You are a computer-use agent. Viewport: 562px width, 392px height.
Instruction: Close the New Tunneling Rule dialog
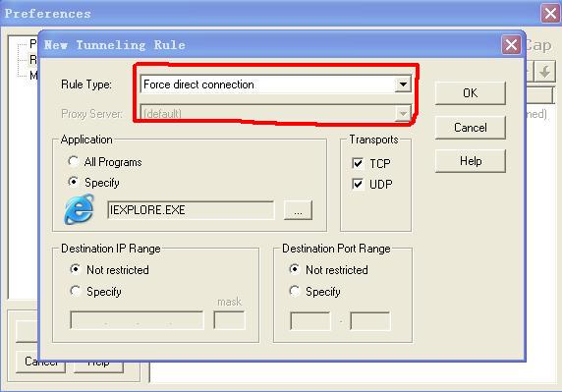pos(511,45)
